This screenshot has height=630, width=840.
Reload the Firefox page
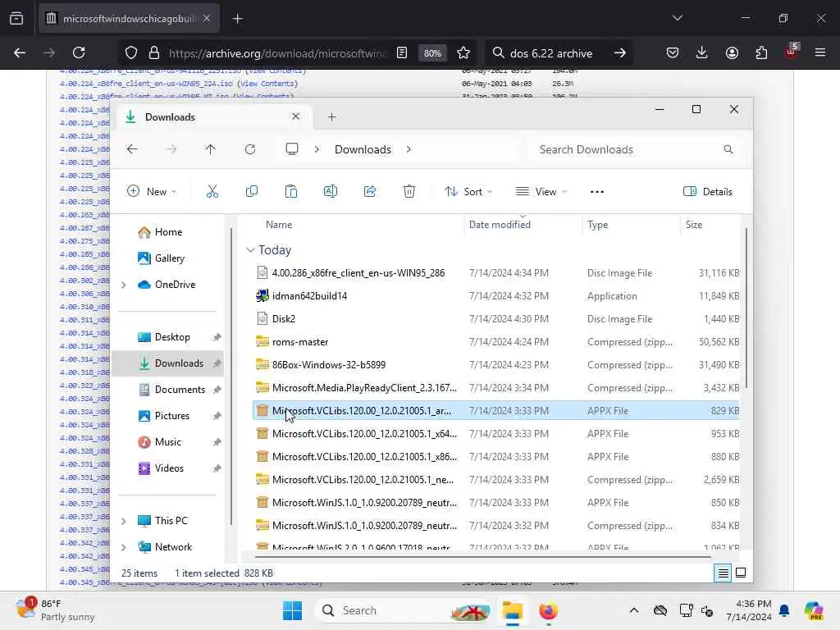79,52
